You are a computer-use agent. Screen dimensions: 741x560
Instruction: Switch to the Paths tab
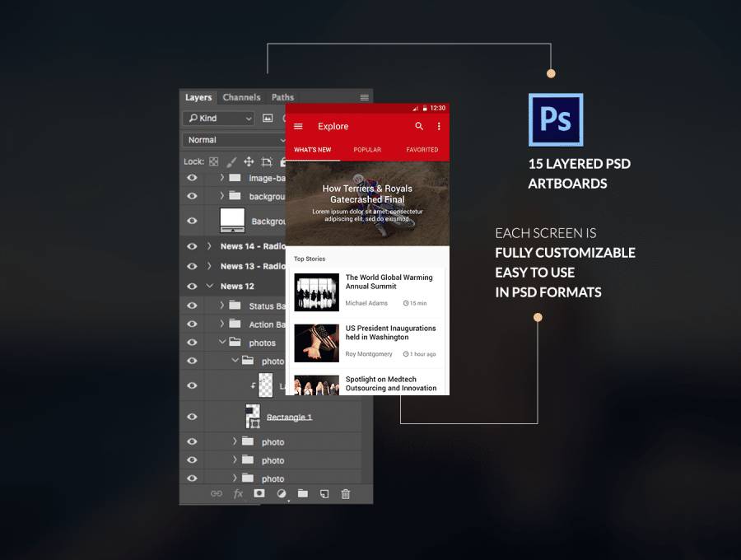click(x=282, y=97)
